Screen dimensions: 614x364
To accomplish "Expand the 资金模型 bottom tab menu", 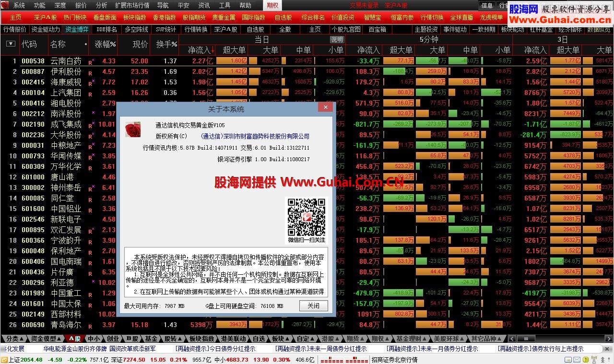I will [46, 339].
